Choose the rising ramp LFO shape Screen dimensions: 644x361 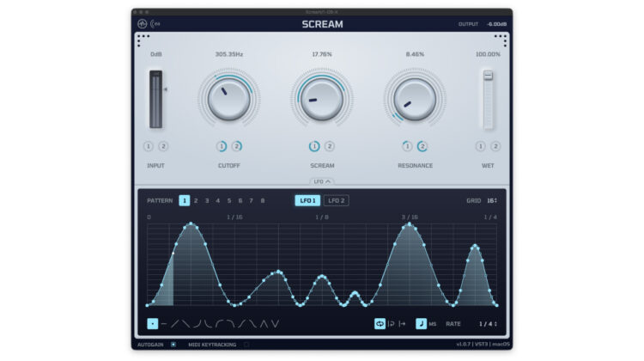click(175, 324)
